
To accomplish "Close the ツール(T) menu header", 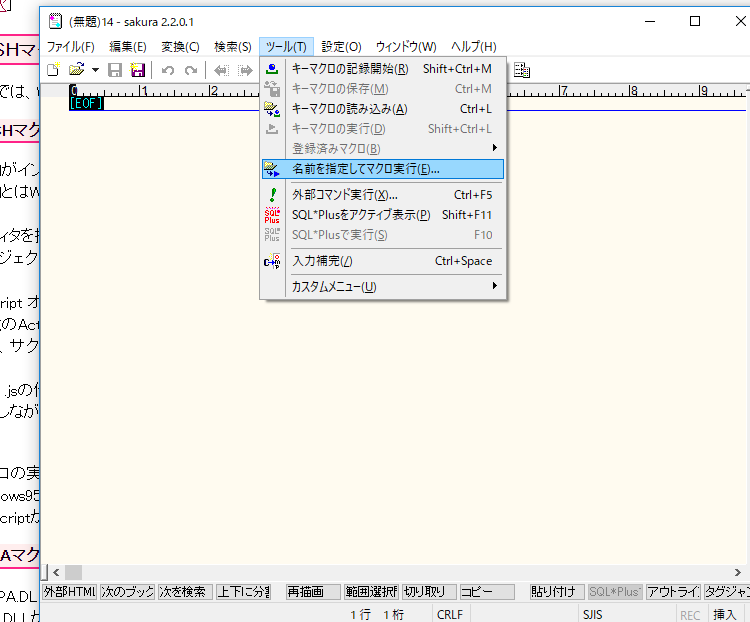I will 286,47.
